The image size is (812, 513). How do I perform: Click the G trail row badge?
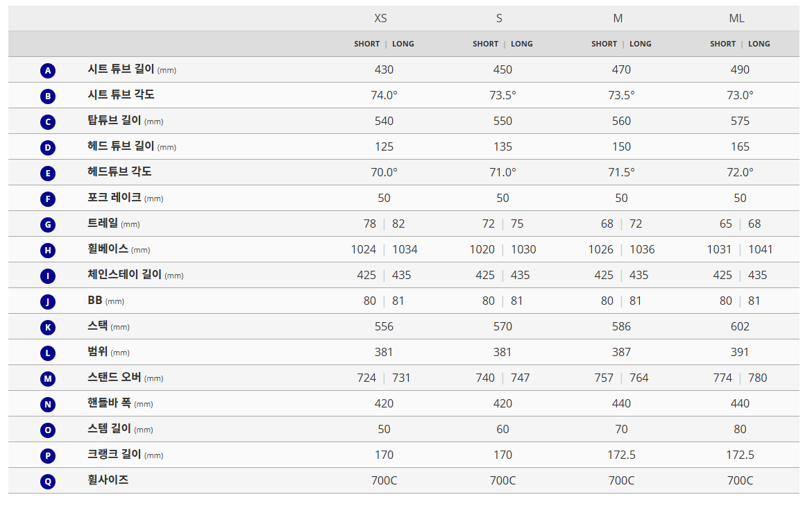point(47,224)
